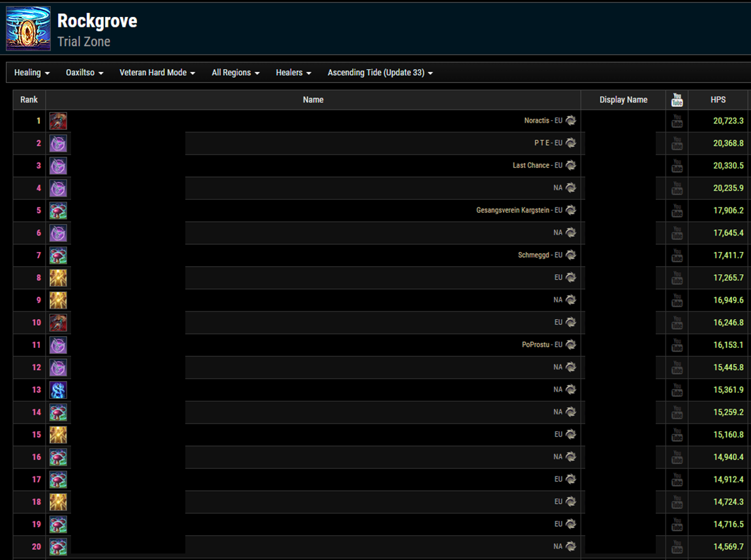Click the Display Name column header
Viewport: 751px width, 560px height.
click(623, 100)
